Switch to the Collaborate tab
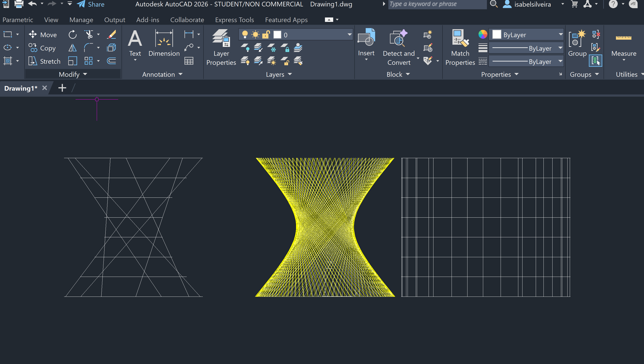644x364 pixels. [187, 20]
